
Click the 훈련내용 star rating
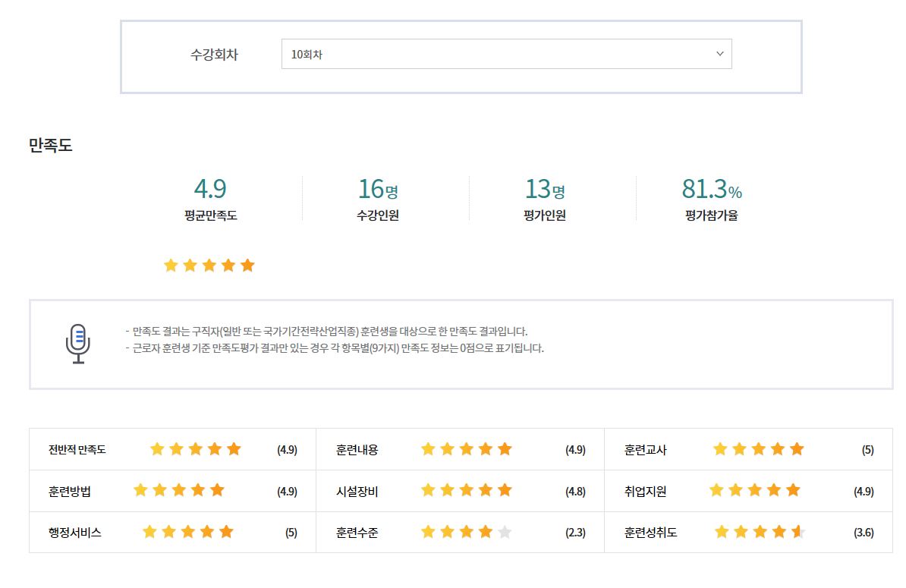(467, 449)
